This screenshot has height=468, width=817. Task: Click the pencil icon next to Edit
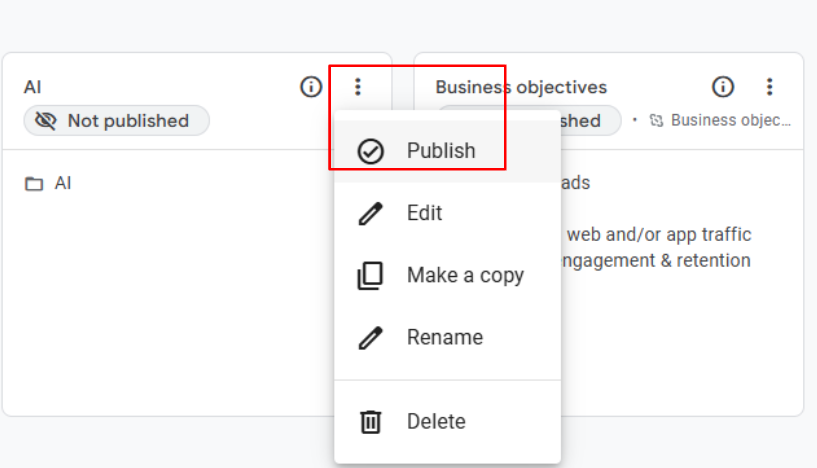click(x=370, y=214)
